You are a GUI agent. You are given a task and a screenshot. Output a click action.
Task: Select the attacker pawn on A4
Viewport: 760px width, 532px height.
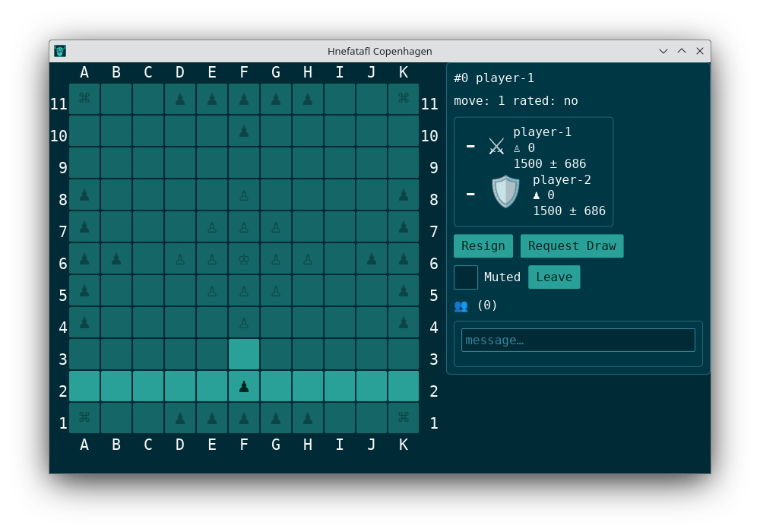pyautogui.click(x=84, y=323)
